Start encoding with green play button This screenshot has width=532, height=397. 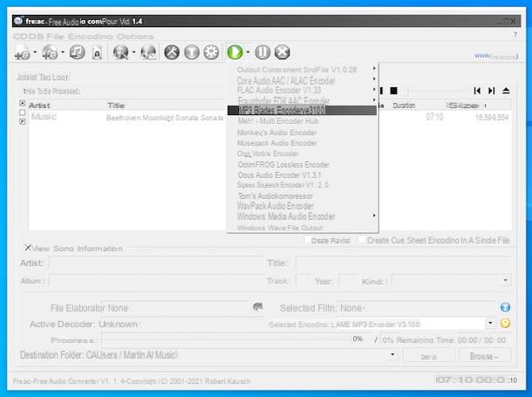click(235, 52)
